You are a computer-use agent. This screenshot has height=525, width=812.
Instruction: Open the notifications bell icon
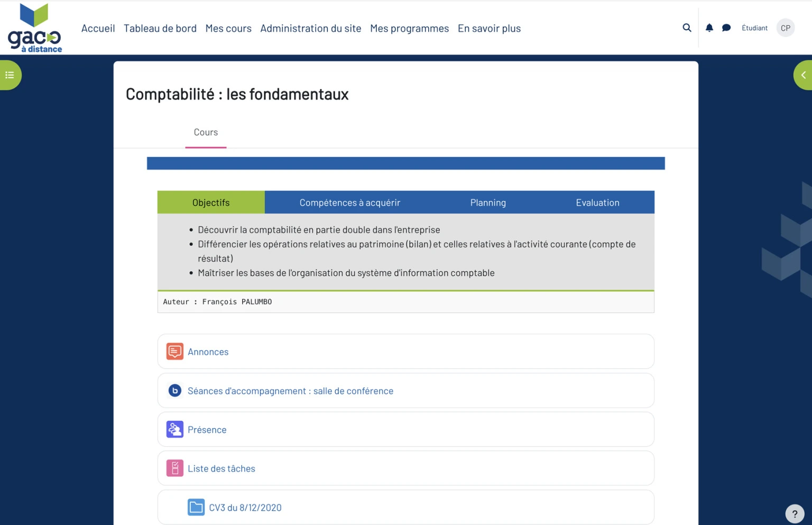click(x=709, y=27)
